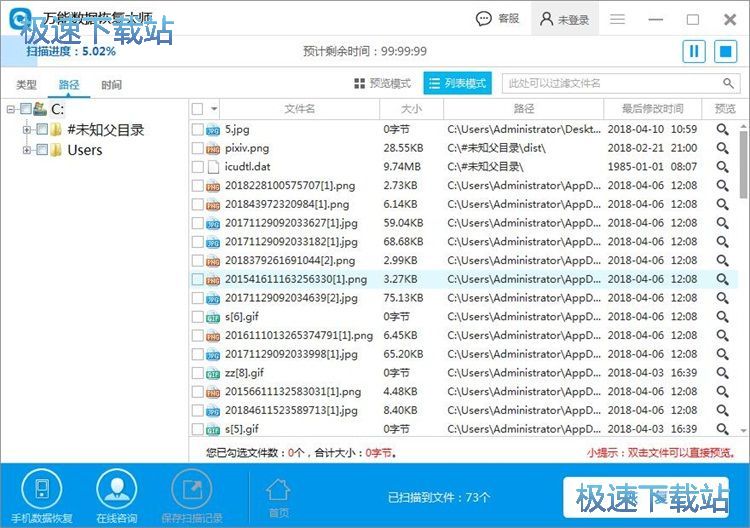Open the select-all dropdown arrow in the header

click(x=214, y=109)
